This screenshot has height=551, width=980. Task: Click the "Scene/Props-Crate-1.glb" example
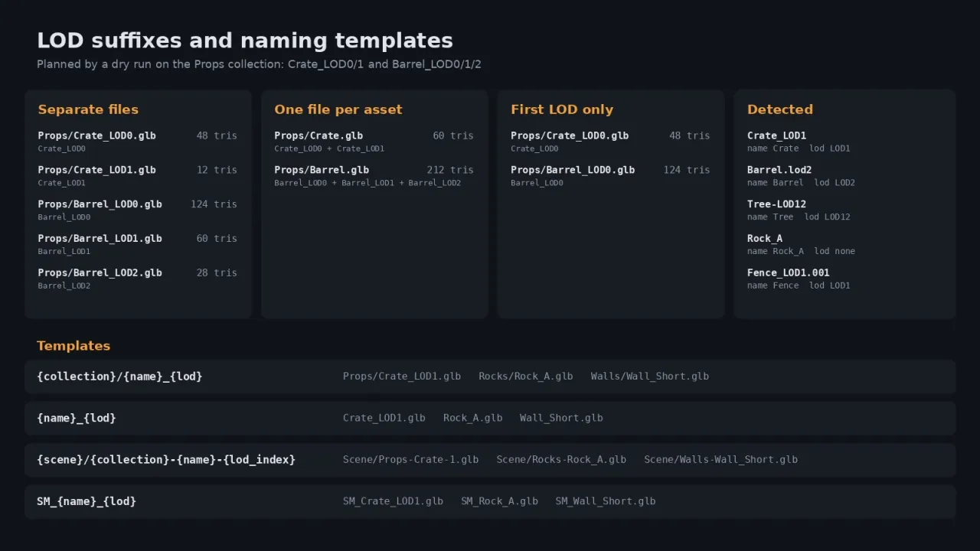coord(411,460)
